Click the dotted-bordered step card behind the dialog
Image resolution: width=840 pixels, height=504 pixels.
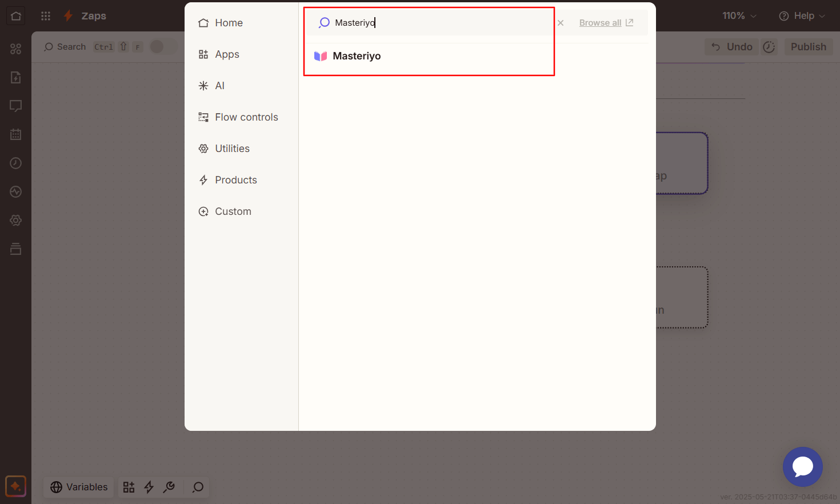(x=682, y=297)
